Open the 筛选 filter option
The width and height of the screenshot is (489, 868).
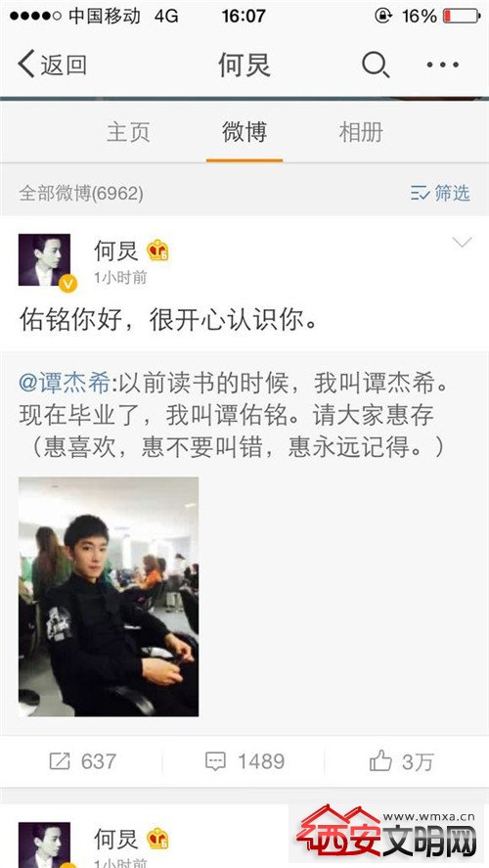[440, 193]
